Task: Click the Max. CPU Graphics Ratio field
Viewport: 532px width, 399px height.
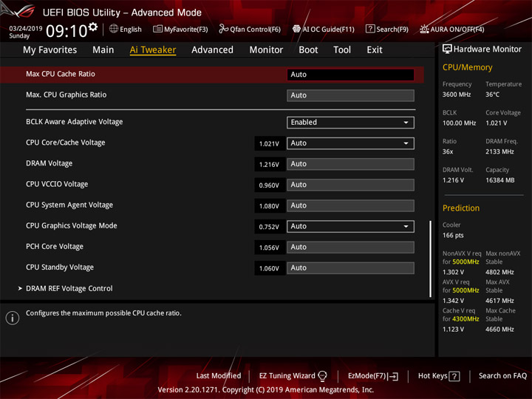Action: point(350,95)
